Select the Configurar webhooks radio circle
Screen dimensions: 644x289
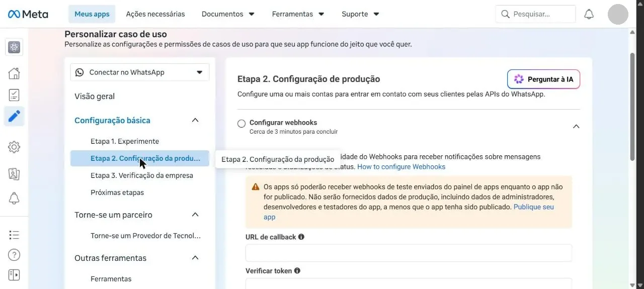(242, 124)
